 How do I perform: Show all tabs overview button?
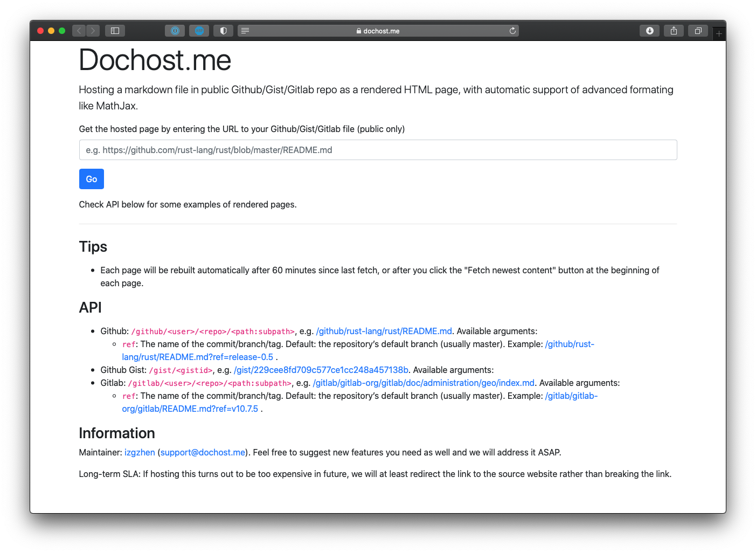coord(698,31)
